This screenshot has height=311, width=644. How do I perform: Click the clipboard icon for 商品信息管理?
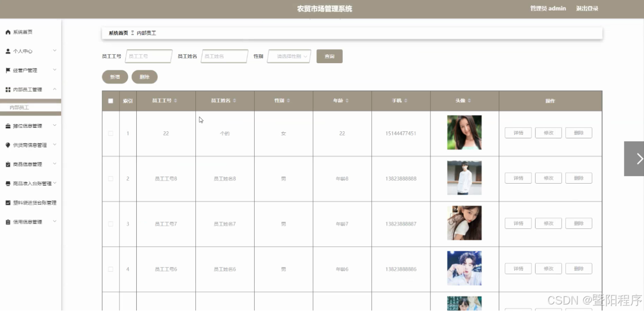pyautogui.click(x=8, y=164)
